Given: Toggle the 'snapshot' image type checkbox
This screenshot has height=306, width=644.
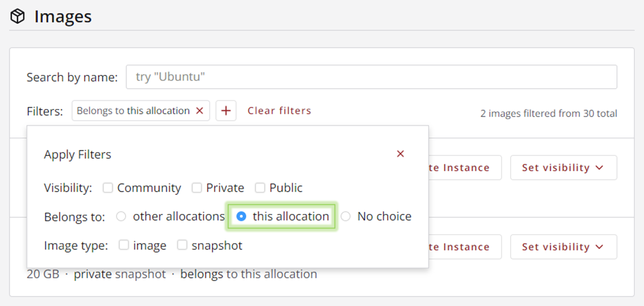Looking at the screenshot, I should (182, 245).
